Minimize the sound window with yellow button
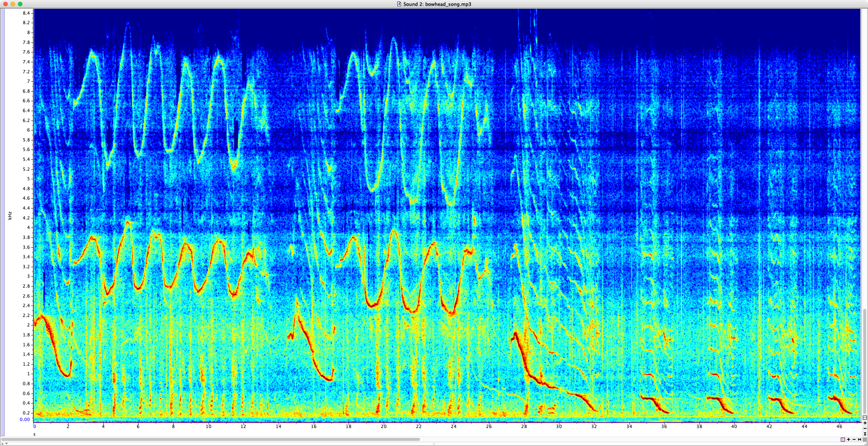Screen dimensions: 868x446 [x=13, y=4]
